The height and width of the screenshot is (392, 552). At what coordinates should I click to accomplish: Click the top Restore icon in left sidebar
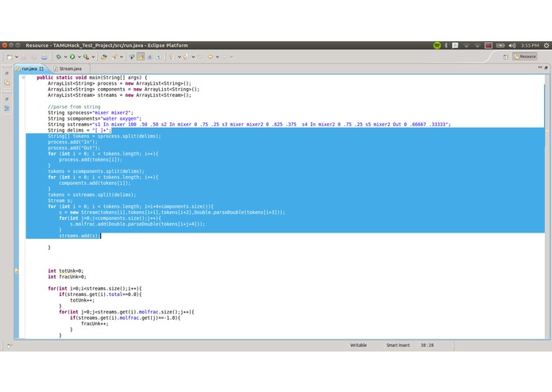click(6, 73)
